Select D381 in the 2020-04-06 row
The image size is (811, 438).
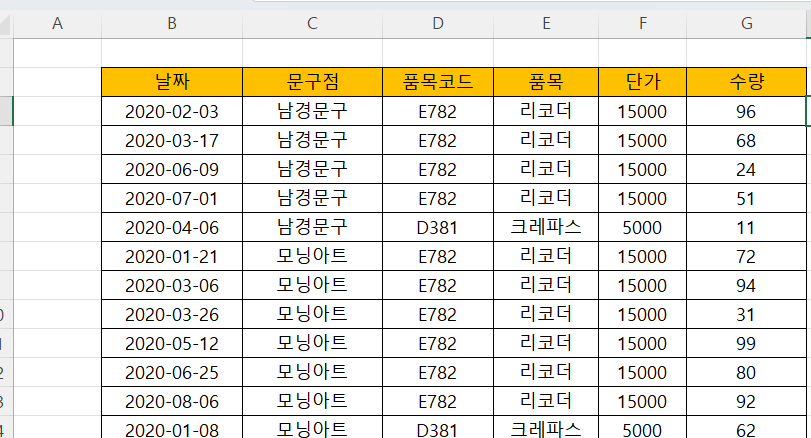click(438, 227)
